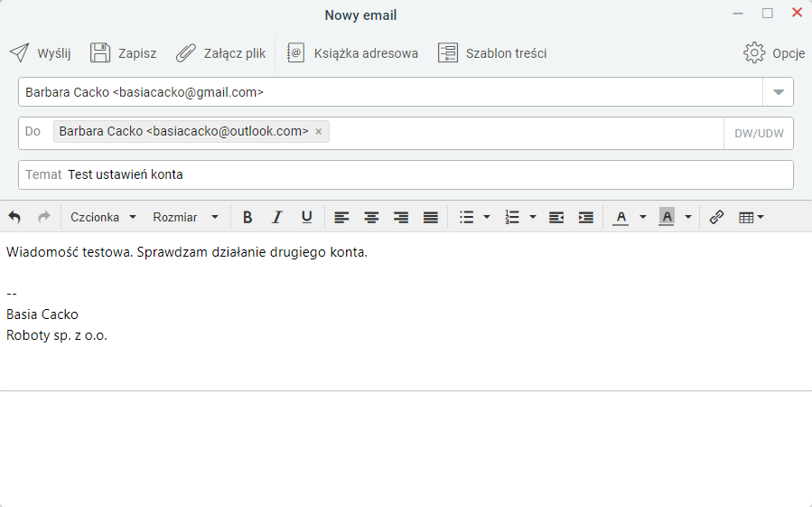
Task: Toggle italic formatting
Action: [277, 217]
